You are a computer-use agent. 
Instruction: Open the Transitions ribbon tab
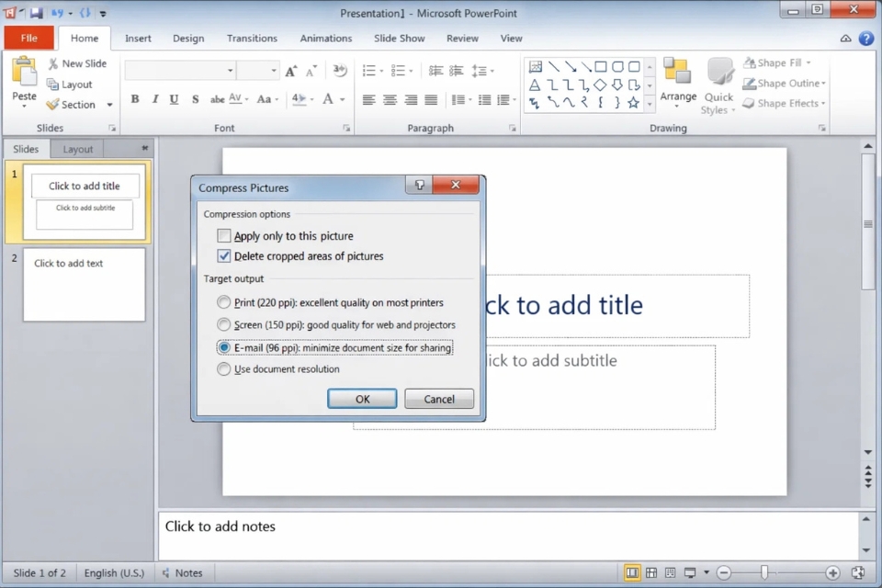[252, 38]
